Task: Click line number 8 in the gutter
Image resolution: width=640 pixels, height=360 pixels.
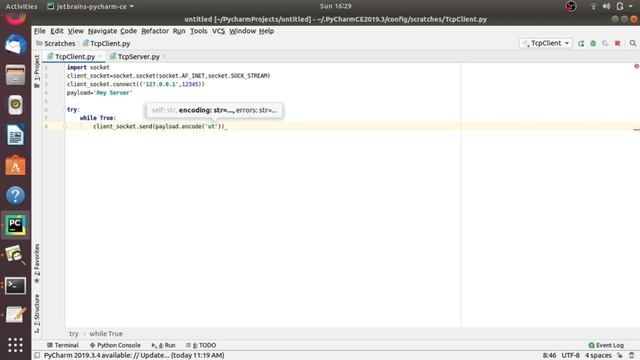Action: (x=46, y=127)
